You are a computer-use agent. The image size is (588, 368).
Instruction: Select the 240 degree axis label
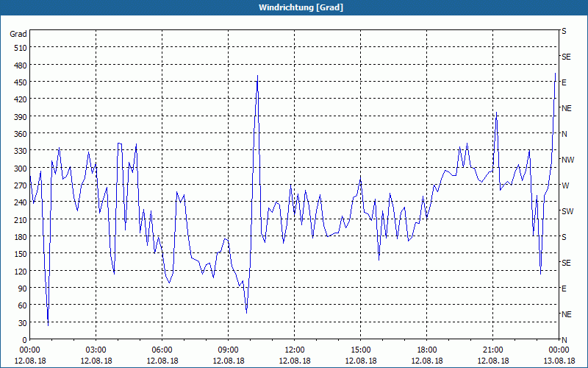pyautogui.click(x=21, y=203)
